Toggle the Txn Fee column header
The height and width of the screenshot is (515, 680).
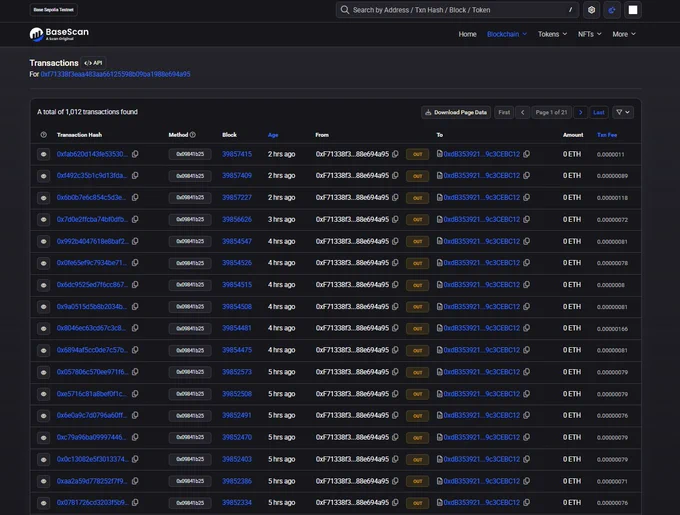click(x=607, y=135)
